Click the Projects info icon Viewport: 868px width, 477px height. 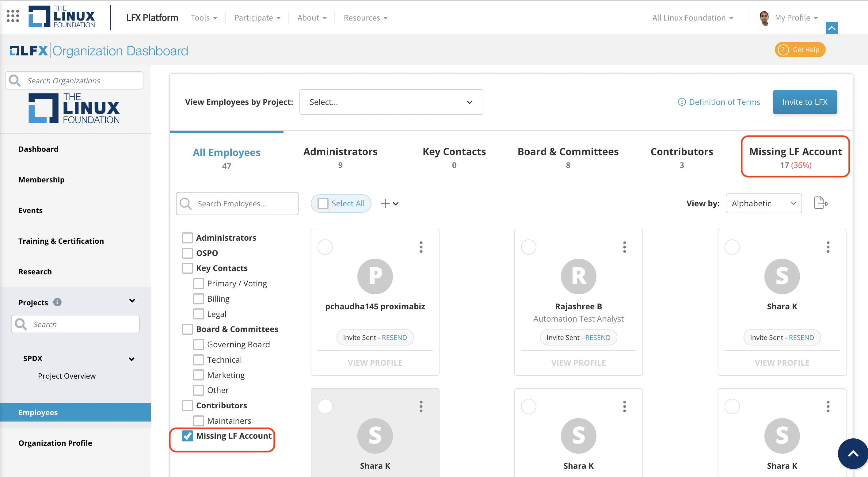(57, 302)
